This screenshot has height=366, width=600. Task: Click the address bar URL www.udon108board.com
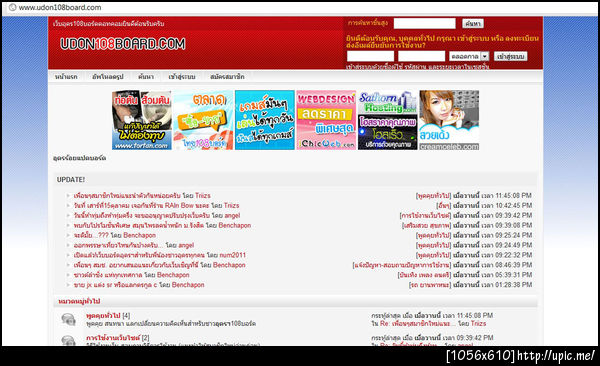pos(60,7)
